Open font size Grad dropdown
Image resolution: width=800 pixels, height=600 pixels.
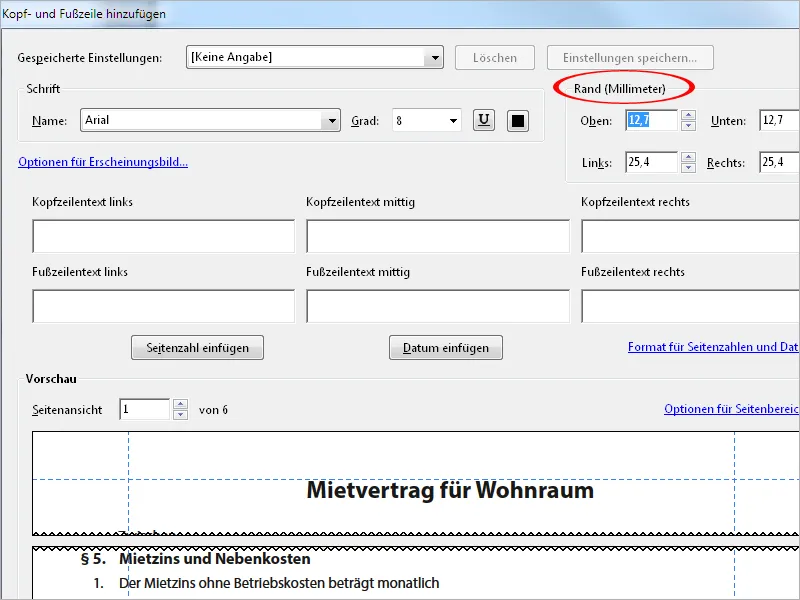[453, 121]
